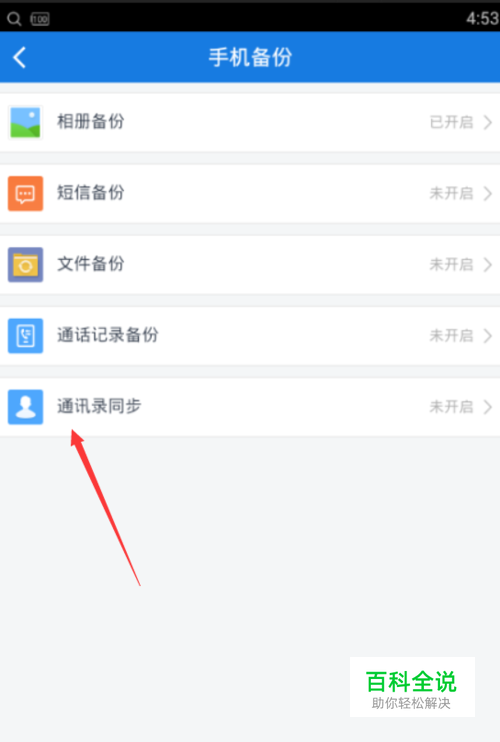The image size is (500, 742).
Task: Toggle album backup status 已开启
Action: click(451, 122)
